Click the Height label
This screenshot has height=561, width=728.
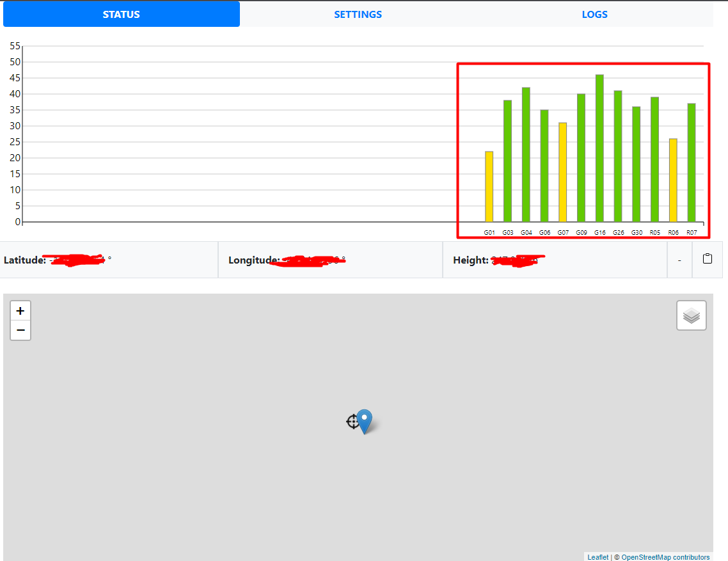pos(471,260)
